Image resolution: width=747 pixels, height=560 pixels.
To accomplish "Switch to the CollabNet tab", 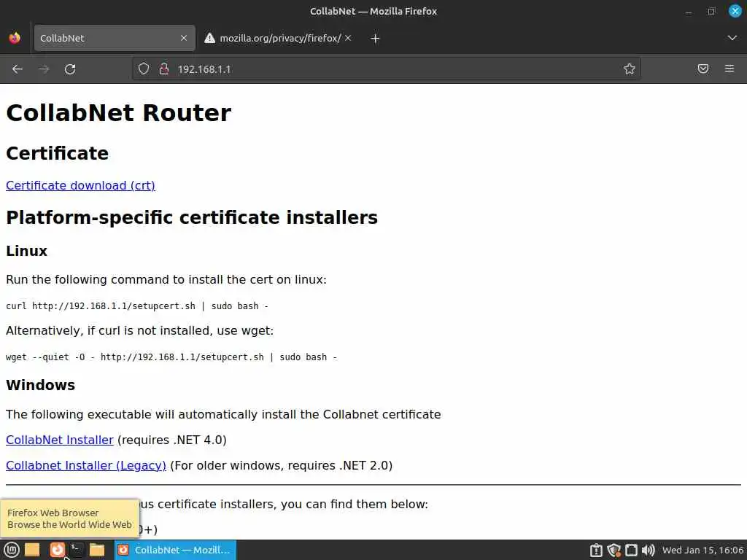I will click(115, 38).
